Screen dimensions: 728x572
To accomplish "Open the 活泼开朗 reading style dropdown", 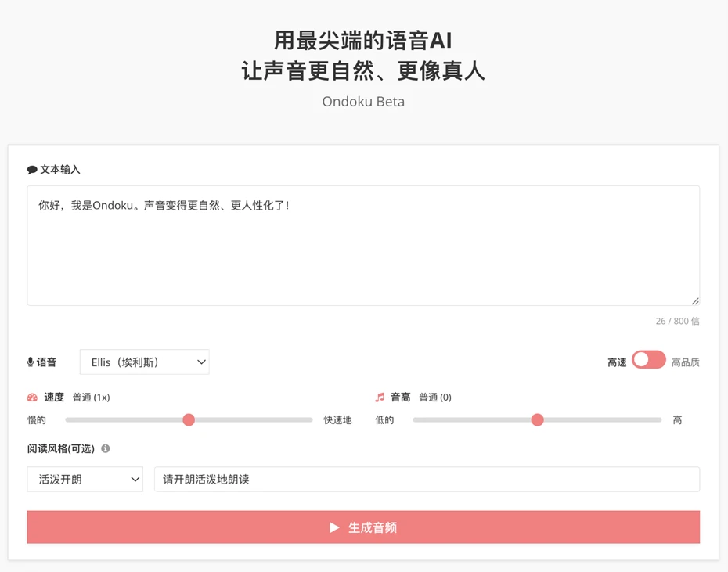I will pyautogui.click(x=85, y=479).
